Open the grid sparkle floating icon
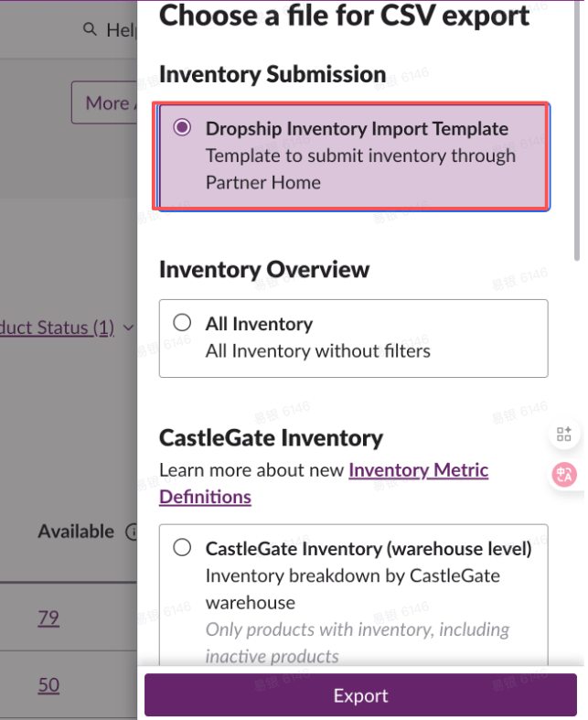This screenshot has height=720, width=588. [563, 435]
